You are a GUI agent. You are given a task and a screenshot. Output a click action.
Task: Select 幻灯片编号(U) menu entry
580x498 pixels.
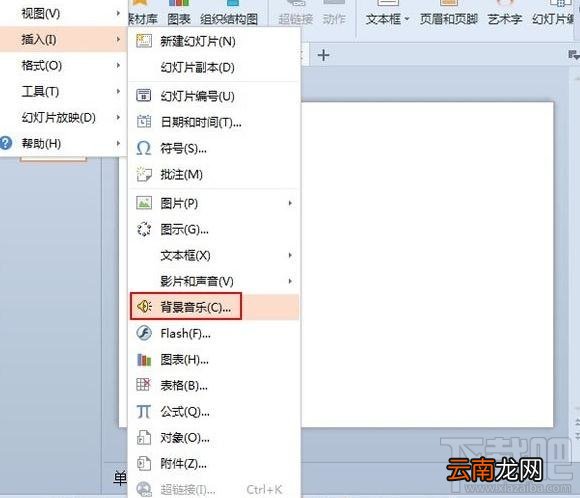click(x=214, y=96)
